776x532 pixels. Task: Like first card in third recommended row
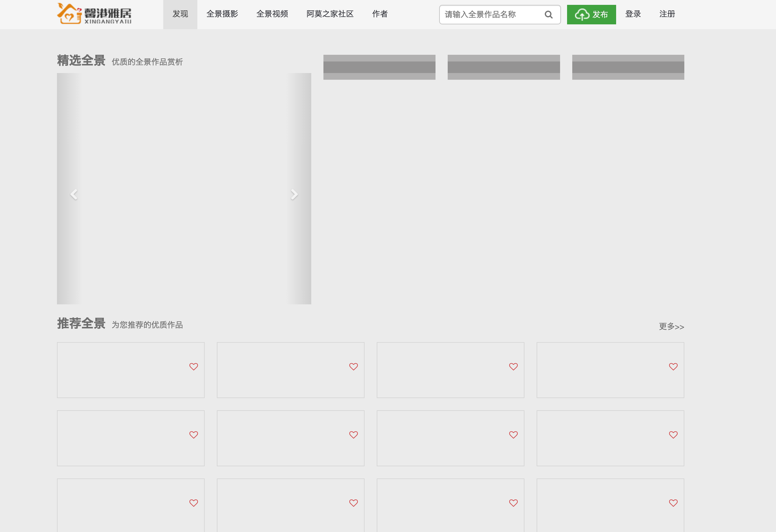[194, 502]
